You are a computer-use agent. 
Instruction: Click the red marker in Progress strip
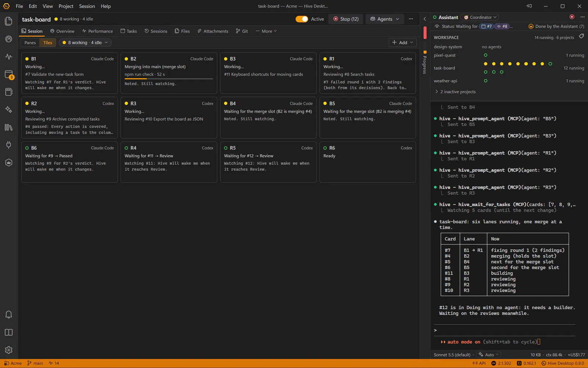tap(425, 33)
